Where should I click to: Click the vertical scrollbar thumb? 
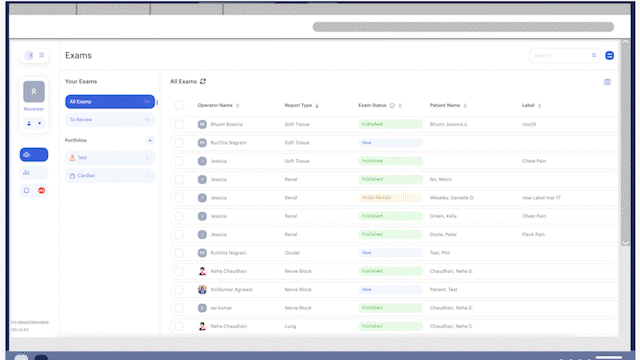tap(625, 141)
